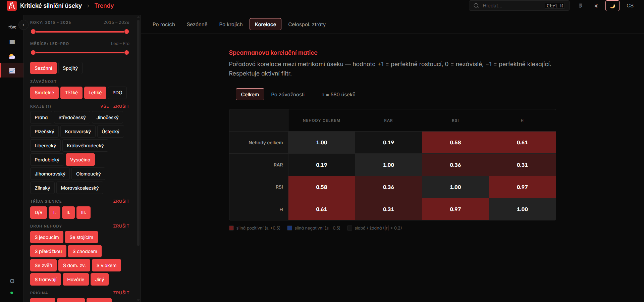Open the Po rocích tab

click(x=164, y=24)
